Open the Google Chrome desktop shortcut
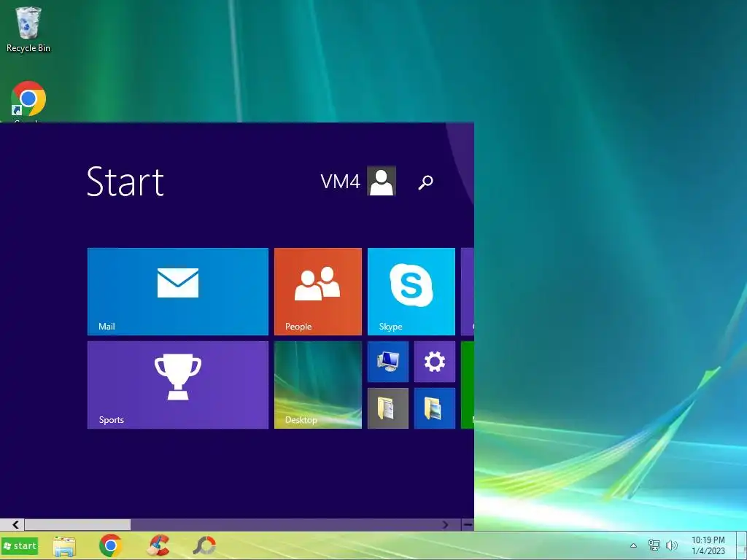747x560 pixels. [x=28, y=101]
